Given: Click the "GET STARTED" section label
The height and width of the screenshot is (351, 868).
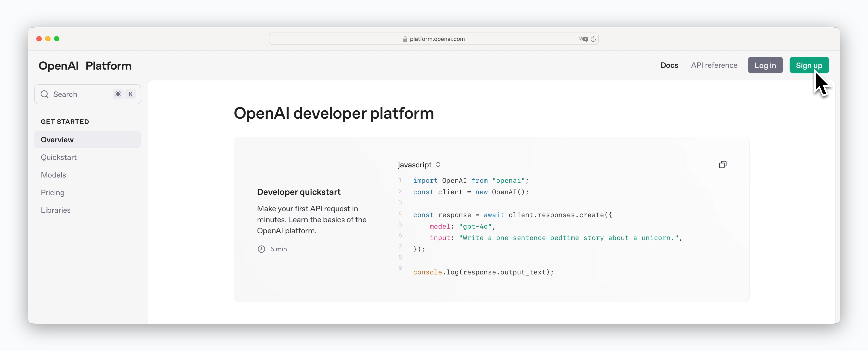Looking at the screenshot, I should (65, 122).
